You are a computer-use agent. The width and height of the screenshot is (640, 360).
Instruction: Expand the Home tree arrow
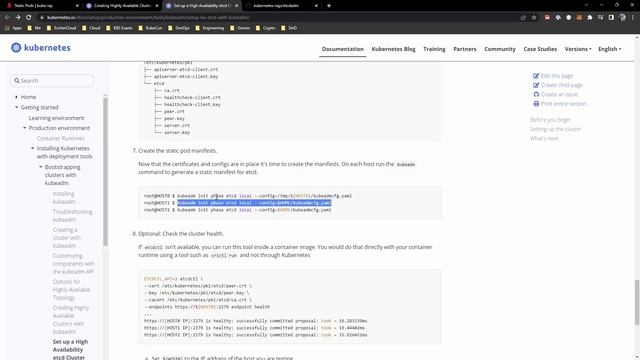16,97
